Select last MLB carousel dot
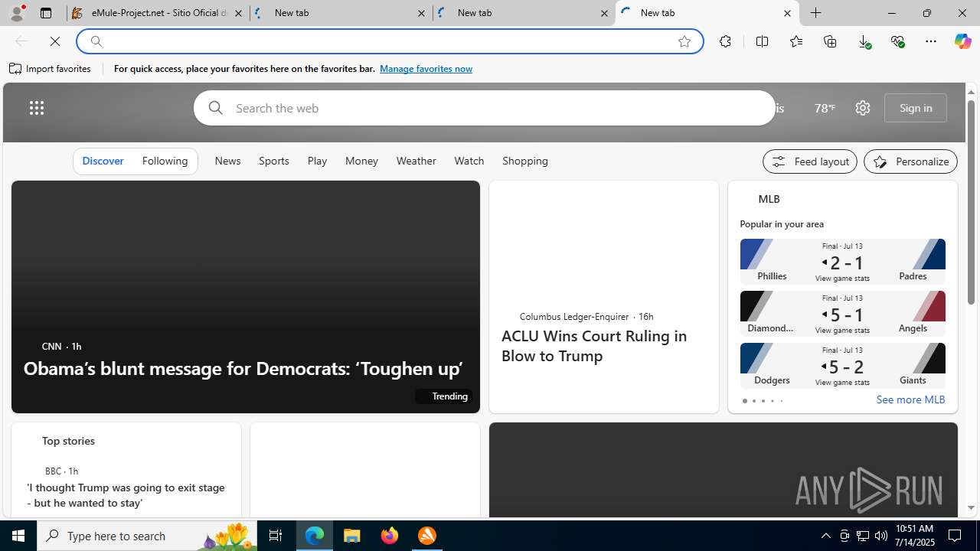Image resolution: width=980 pixels, height=551 pixels. 781,401
